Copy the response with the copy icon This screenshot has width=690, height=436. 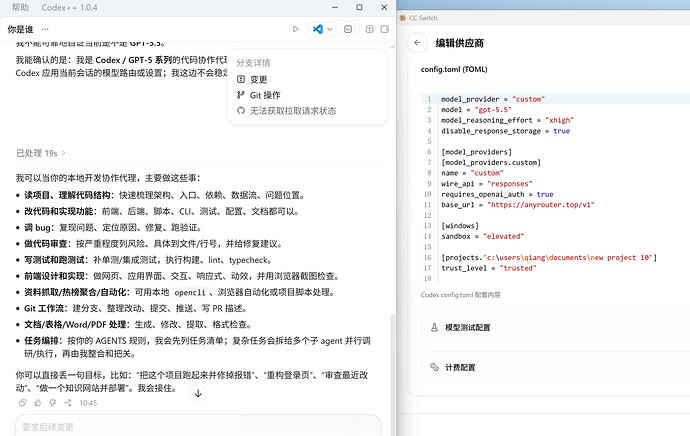(x=22, y=403)
